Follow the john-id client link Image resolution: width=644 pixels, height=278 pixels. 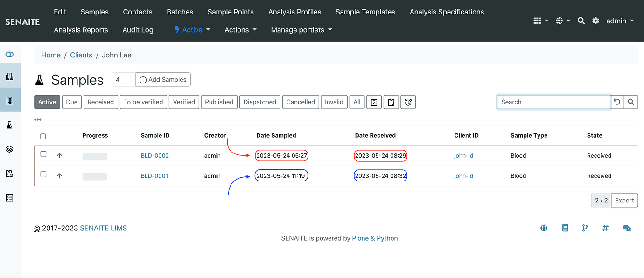point(463,155)
